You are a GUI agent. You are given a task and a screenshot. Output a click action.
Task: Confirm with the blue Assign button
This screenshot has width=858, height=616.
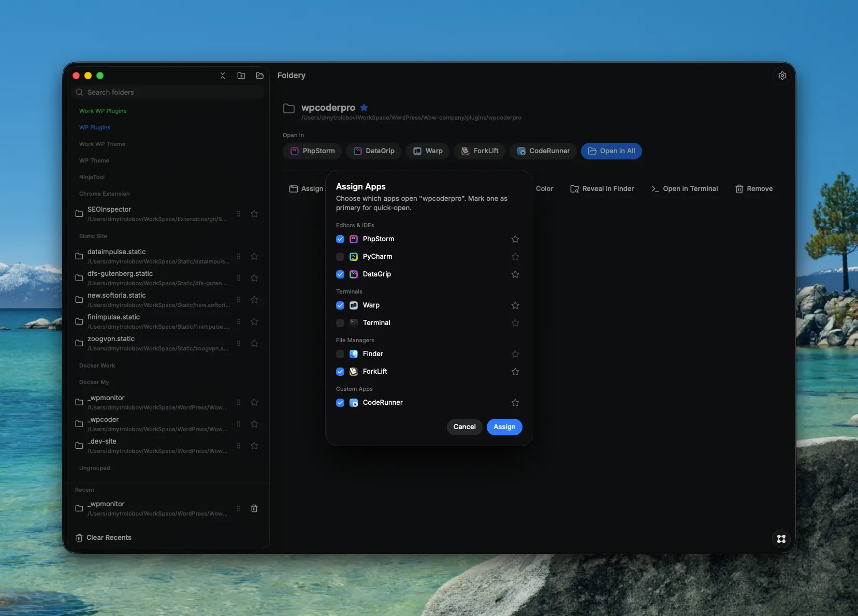504,427
